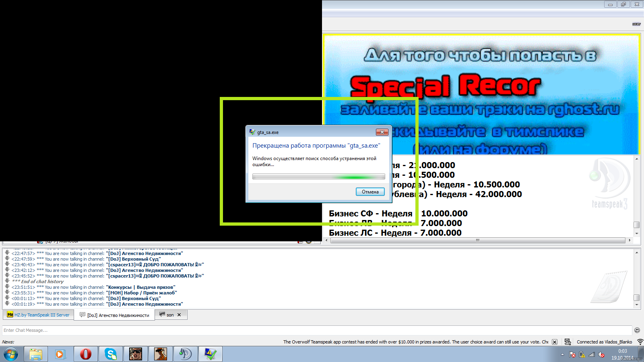The image size is (644, 362).
Task: Open Windows Explorer from the taskbar
Action: 36,354
